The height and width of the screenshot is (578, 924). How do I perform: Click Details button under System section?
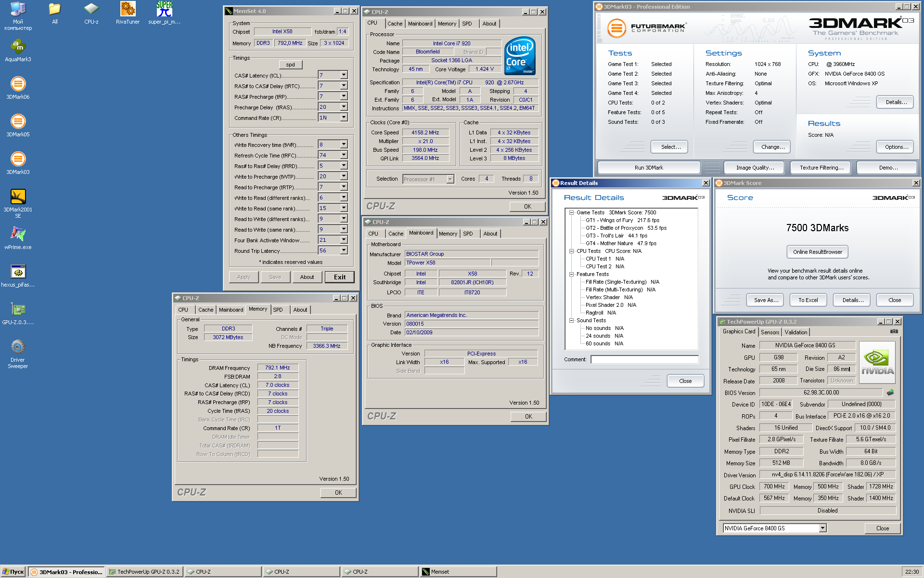pos(895,102)
